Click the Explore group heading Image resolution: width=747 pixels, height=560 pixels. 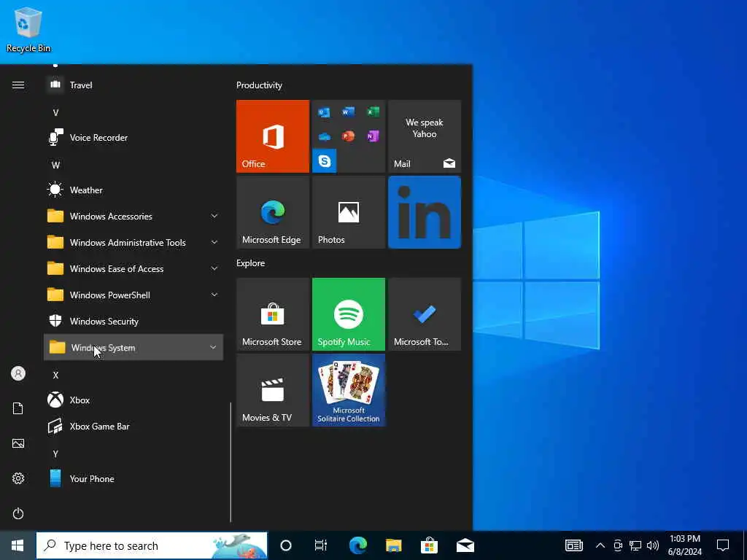(x=251, y=262)
